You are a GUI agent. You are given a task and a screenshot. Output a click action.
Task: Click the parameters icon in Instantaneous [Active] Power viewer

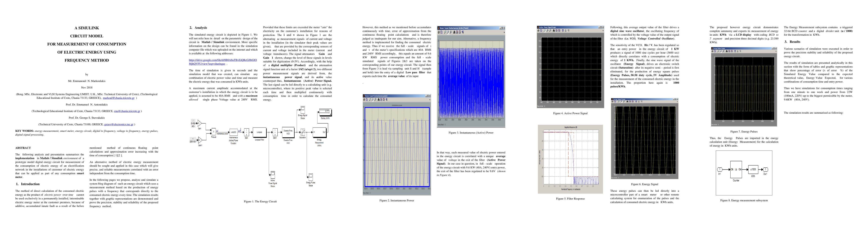[442, 32]
